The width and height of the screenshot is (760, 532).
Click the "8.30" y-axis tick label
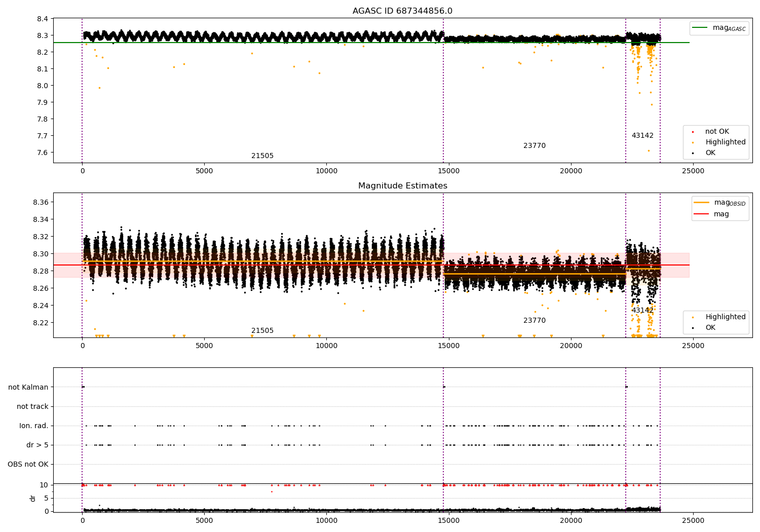pos(41,254)
